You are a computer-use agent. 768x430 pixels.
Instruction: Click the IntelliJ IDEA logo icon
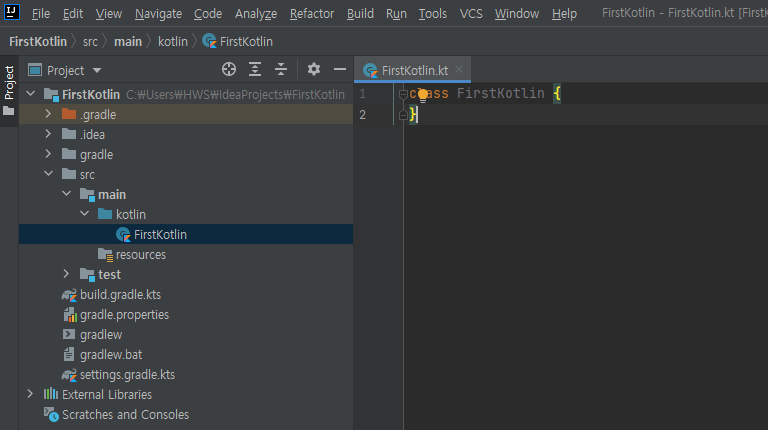point(11,11)
